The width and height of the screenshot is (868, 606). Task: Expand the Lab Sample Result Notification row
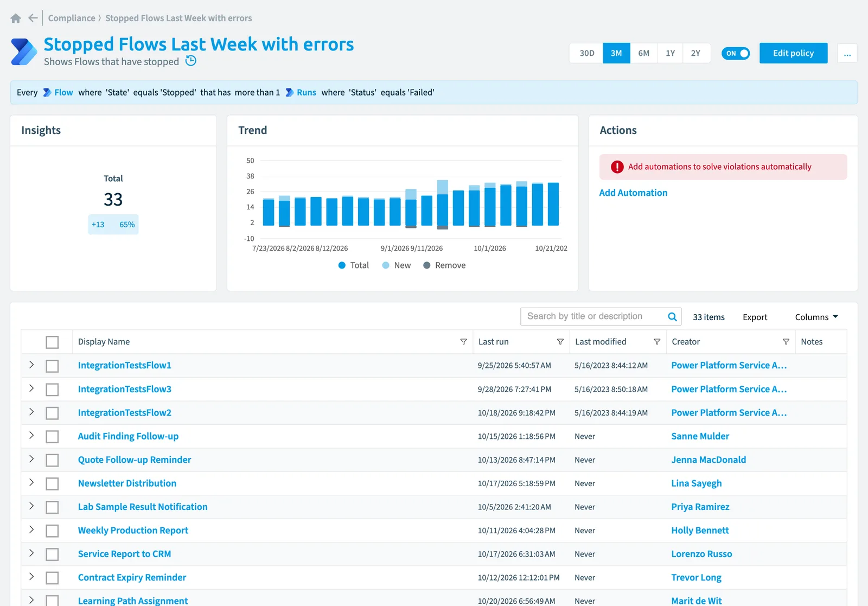click(31, 506)
